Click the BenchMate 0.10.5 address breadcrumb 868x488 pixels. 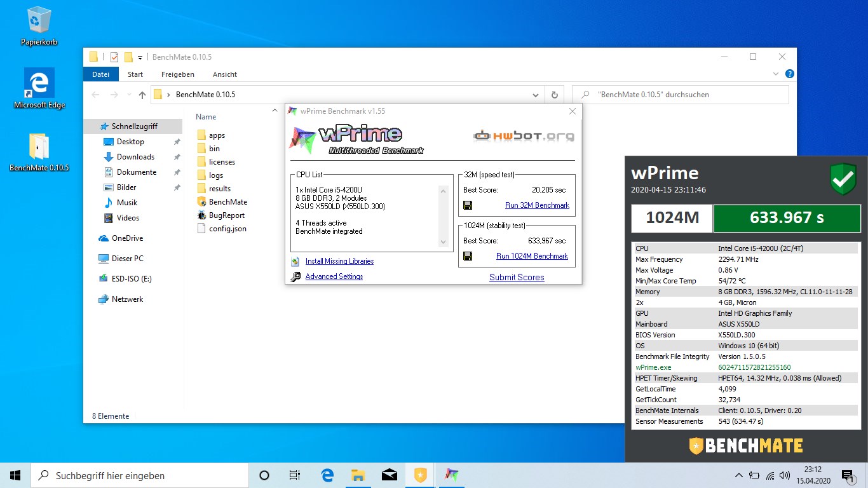click(x=205, y=95)
